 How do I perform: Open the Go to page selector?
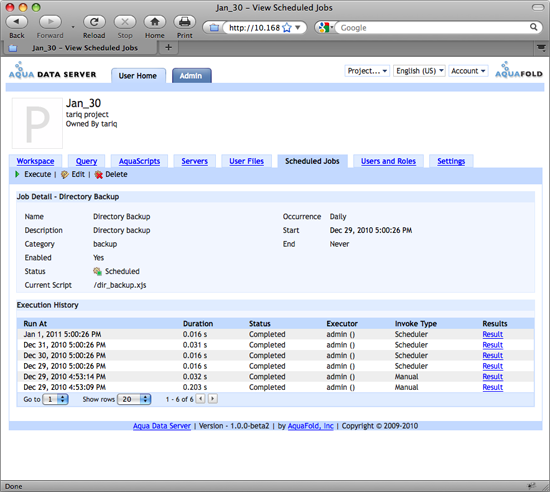[x=55, y=399]
